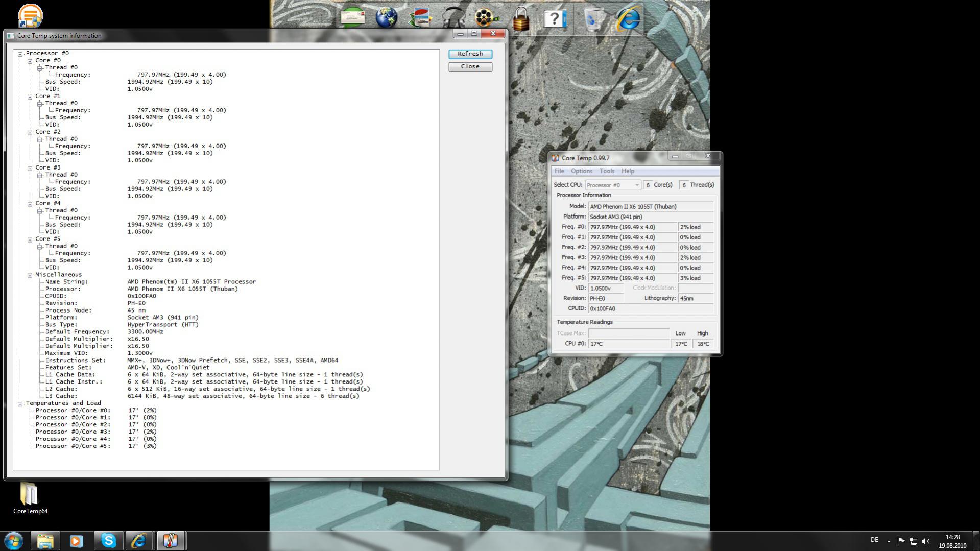Collapse the Processor #0 tree node
The image size is (980, 551).
pos(20,54)
